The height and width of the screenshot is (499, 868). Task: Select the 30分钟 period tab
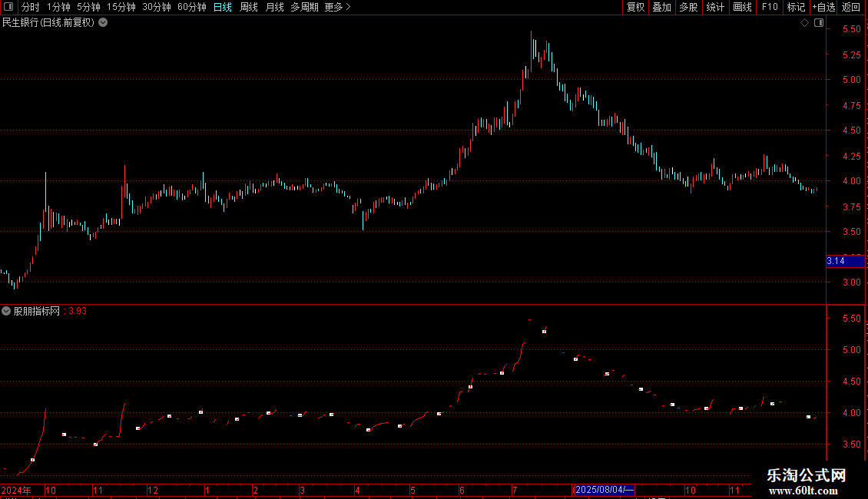click(156, 7)
